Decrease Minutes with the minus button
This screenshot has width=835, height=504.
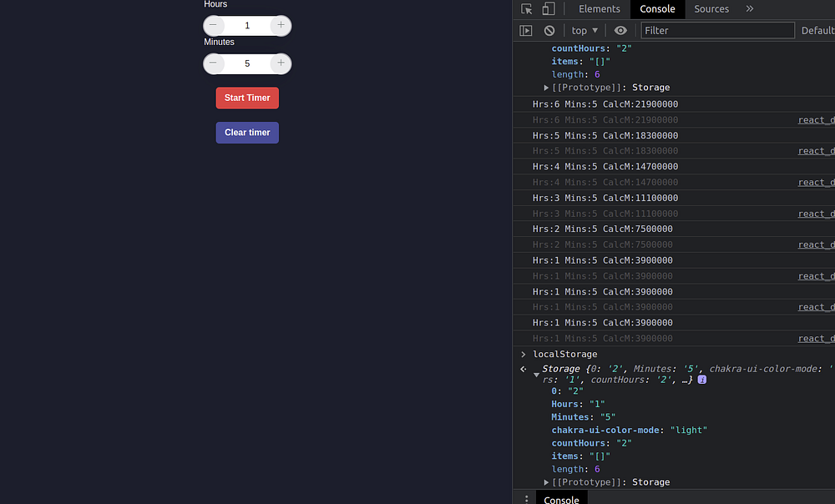(214, 63)
